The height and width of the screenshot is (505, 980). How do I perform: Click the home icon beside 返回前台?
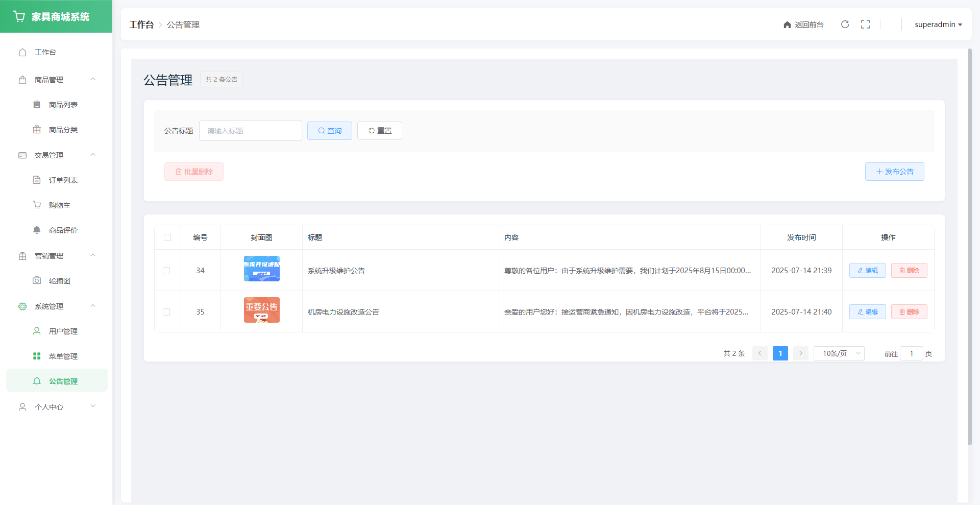coord(787,25)
